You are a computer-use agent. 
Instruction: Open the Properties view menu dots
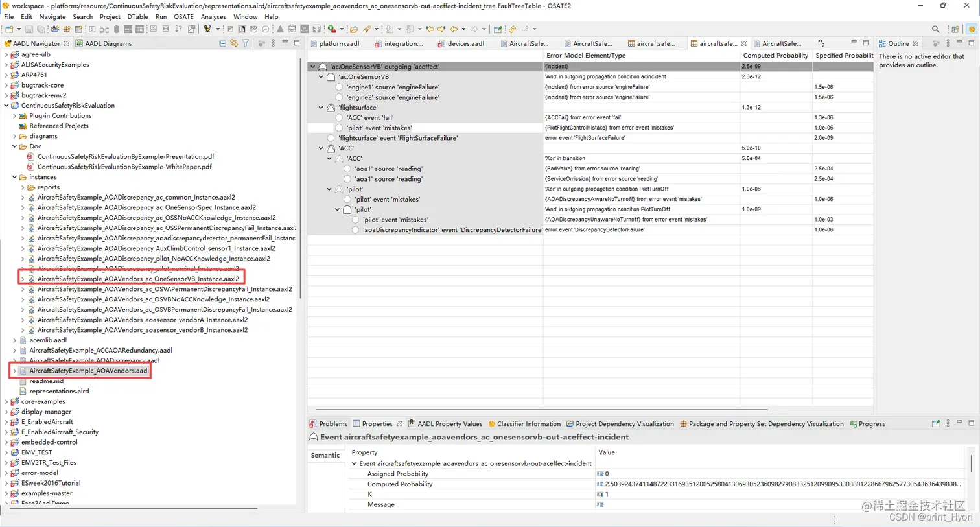pos(948,424)
